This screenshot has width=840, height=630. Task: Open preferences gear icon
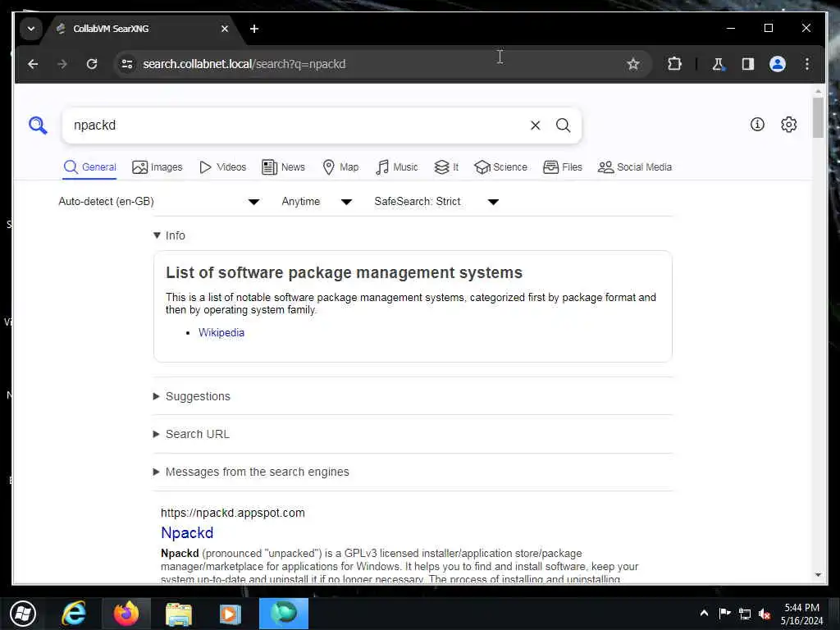point(788,125)
